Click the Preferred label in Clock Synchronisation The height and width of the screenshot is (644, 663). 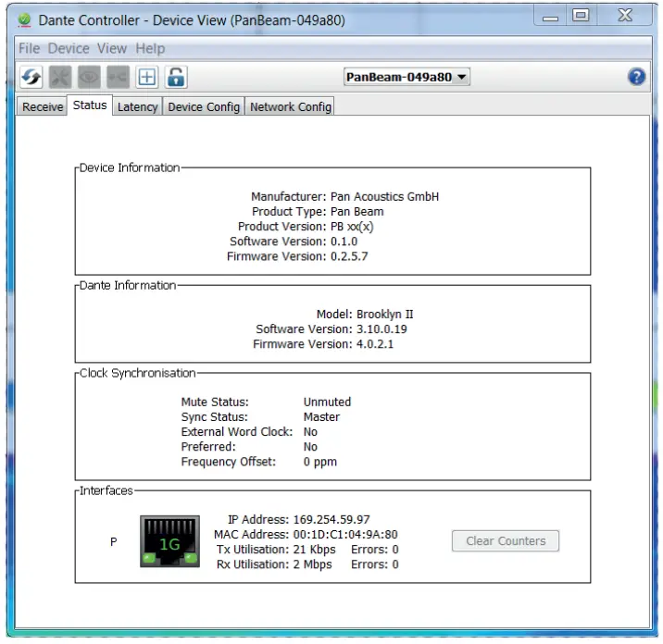point(208,447)
